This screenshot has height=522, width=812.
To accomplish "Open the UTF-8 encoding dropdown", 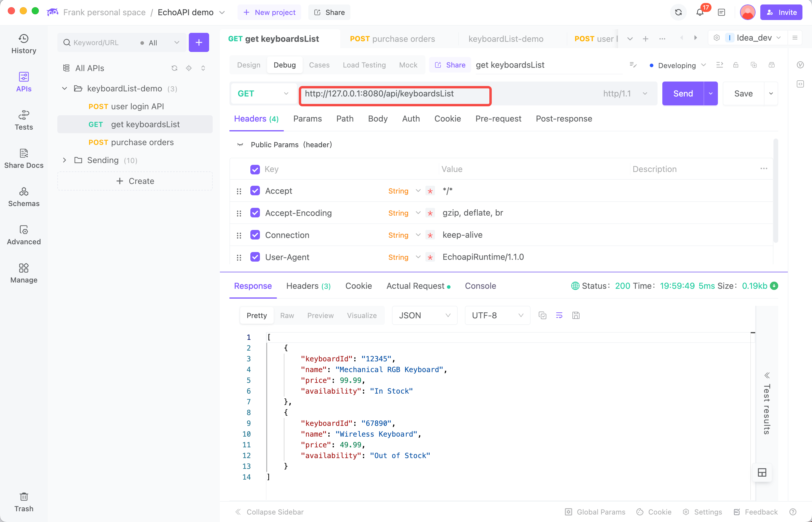I will (x=497, y=316).
